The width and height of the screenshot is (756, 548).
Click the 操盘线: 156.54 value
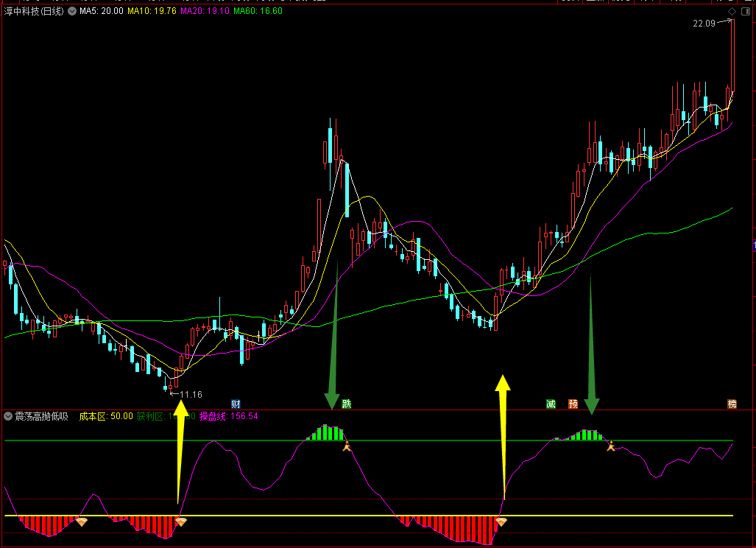(x=228, y=416)
